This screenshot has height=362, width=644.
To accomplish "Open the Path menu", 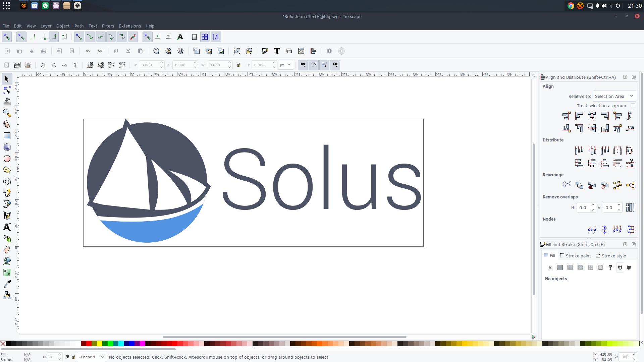I will pyautogui.click(x=79, y=26).
